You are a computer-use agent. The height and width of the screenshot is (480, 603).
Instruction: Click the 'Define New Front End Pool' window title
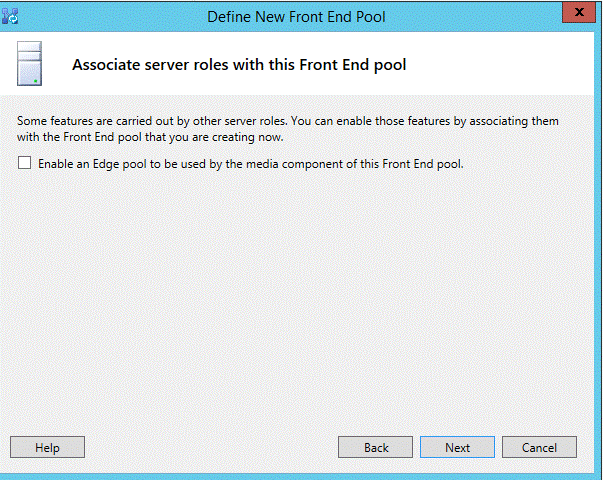[296, 17]
